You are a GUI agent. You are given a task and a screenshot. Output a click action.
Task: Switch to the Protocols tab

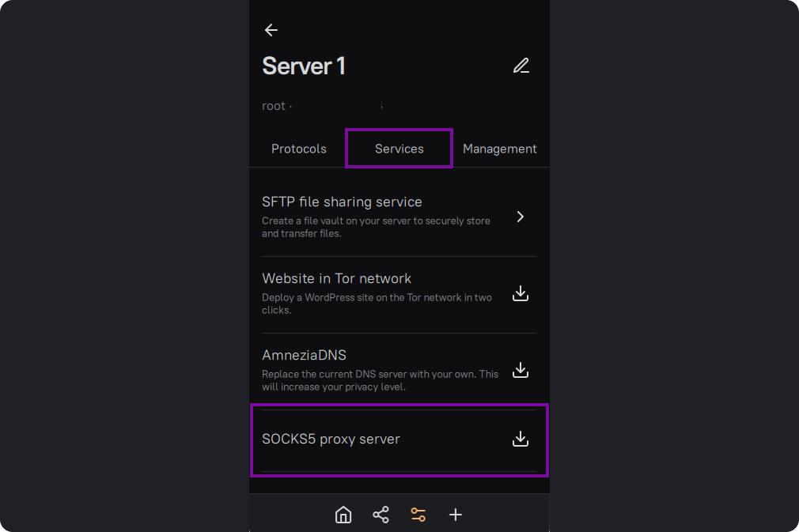point(299,149)
